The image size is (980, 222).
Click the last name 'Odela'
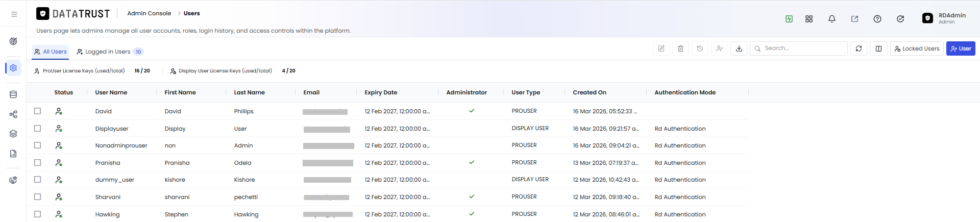click(x=242, y=163)
